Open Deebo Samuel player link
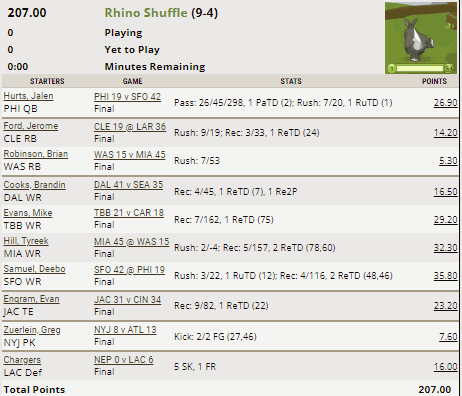This screenshot has width=462, height=396. tap(34, 269)
